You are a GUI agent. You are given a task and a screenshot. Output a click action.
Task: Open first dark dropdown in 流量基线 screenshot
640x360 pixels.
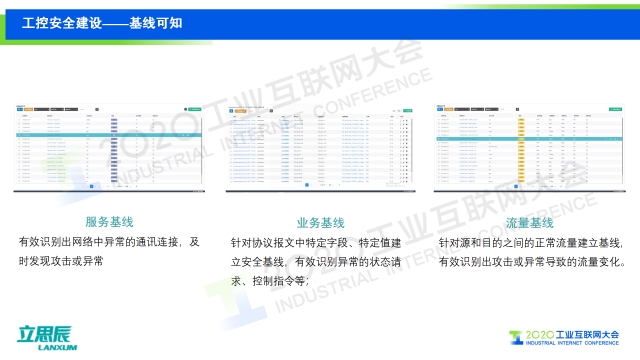462,109
